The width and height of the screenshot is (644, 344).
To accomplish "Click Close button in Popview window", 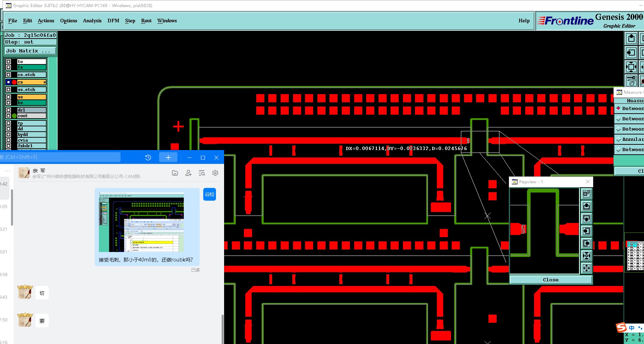I will pos(551,280).
